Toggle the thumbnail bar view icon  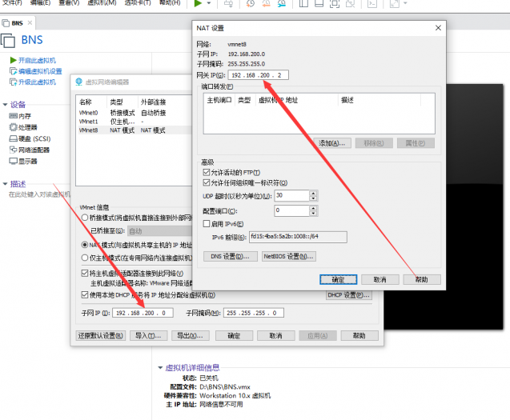click(319, 3)
